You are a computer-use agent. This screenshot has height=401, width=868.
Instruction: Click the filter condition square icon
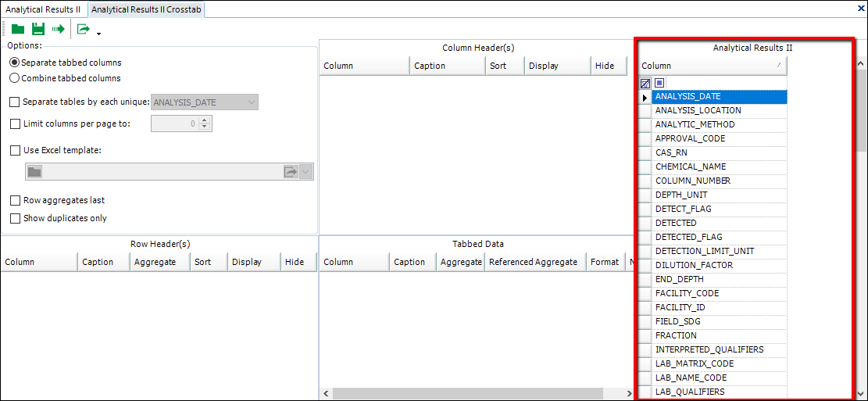click(x=659, y=83)
